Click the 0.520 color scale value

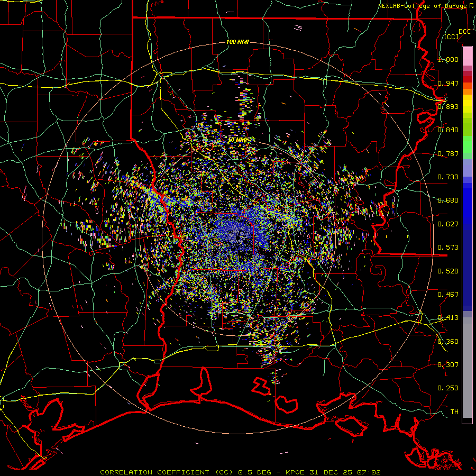pyautogui.click(x=448, y=271)
